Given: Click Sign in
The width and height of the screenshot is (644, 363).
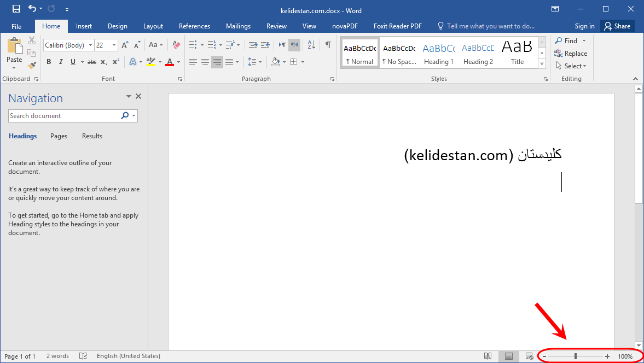Looking at the screenshot, I should (584, 26).
